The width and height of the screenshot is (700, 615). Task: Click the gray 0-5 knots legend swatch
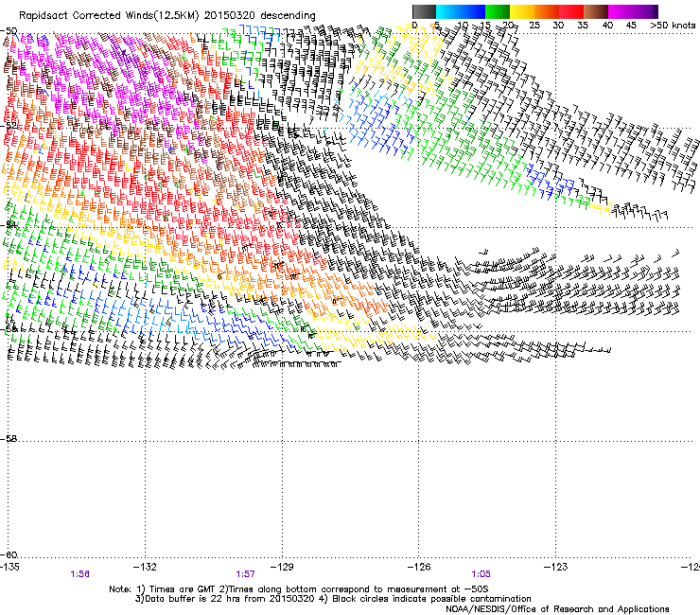pos(424,11)
